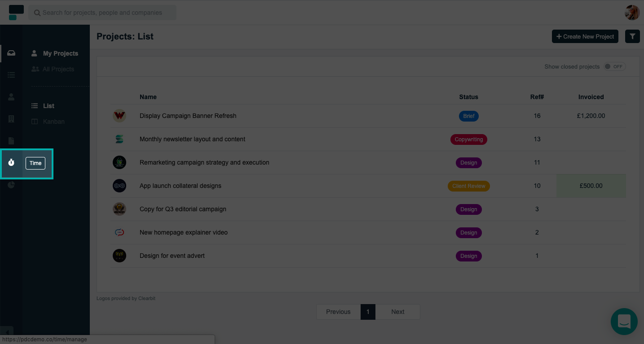Viewport: 644px width, 344px height.
Task: Switch to the Kanban view
Action: tap(53, 122)
